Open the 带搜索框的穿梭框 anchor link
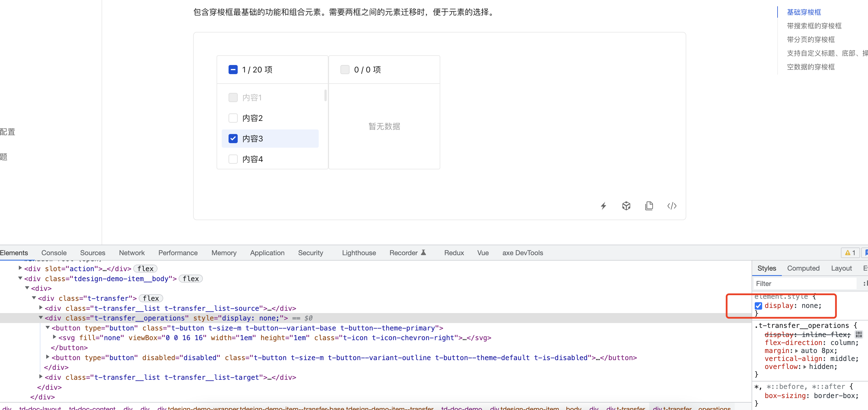This screenshot has height=410, width=868. tap(814, 26)
